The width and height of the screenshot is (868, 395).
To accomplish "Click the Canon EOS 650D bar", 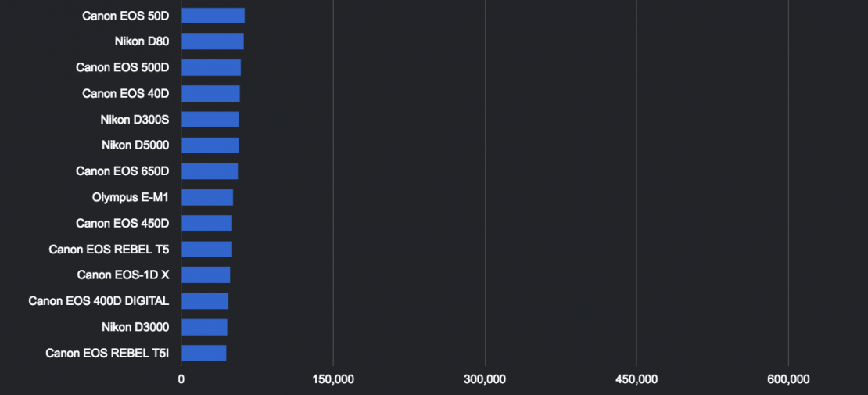I will click(x=209, y=171).
